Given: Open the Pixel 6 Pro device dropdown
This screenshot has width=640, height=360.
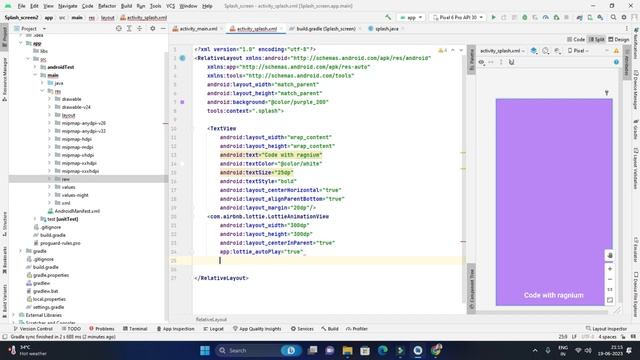Looking at the screenshot, I should [458, 18].
